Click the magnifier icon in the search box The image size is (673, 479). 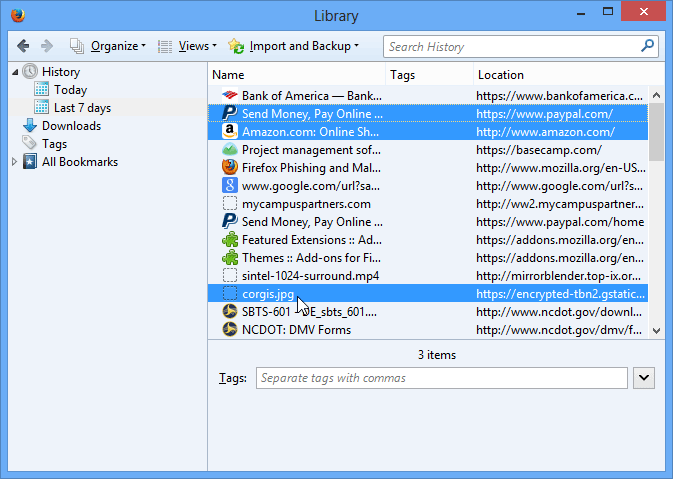tap(647, 45)
